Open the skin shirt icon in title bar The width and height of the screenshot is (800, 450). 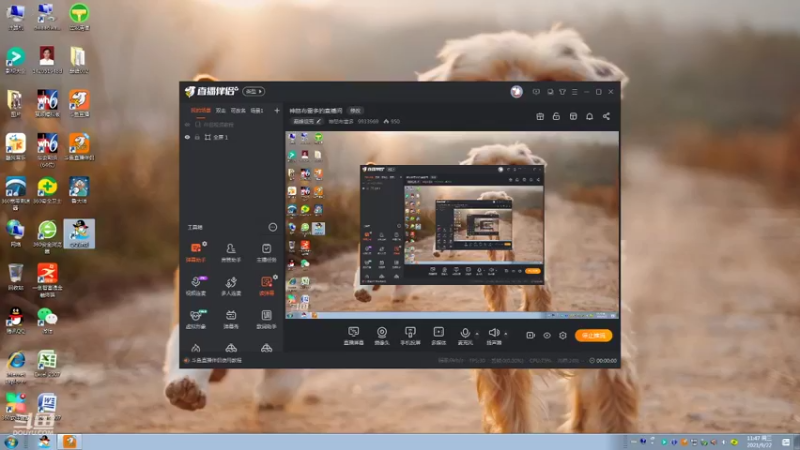pos(562,92)
